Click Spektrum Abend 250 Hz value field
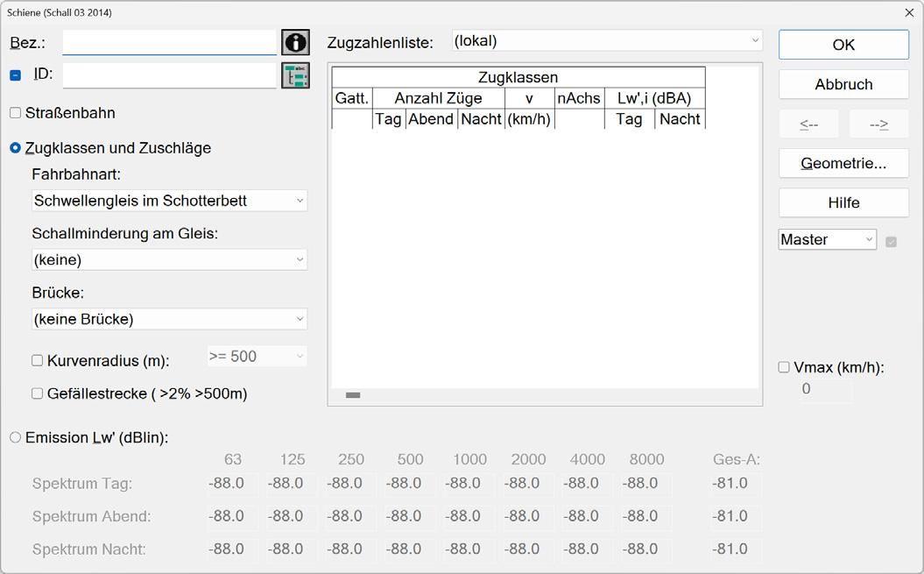Viewport: 924px width, 574px height. point(351,517)
